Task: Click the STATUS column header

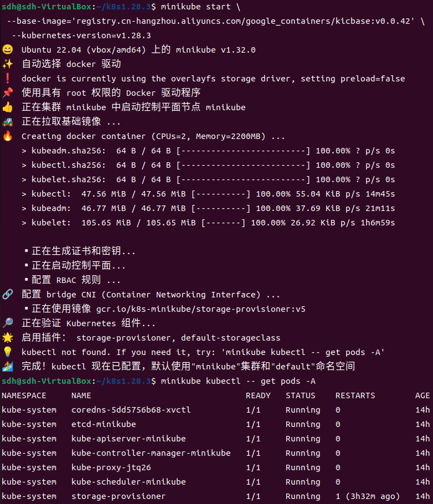Action: pos(301,395)
